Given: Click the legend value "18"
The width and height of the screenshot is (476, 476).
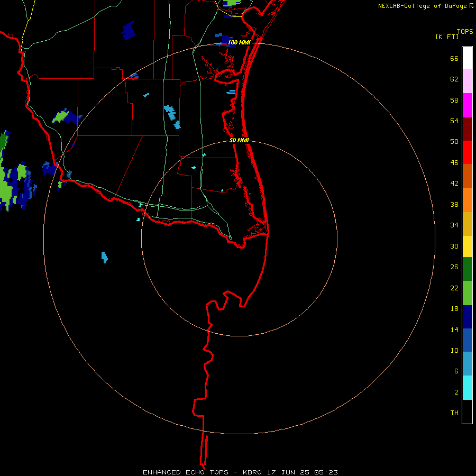Looking at the screenshot, I should (x=454, y=309).
